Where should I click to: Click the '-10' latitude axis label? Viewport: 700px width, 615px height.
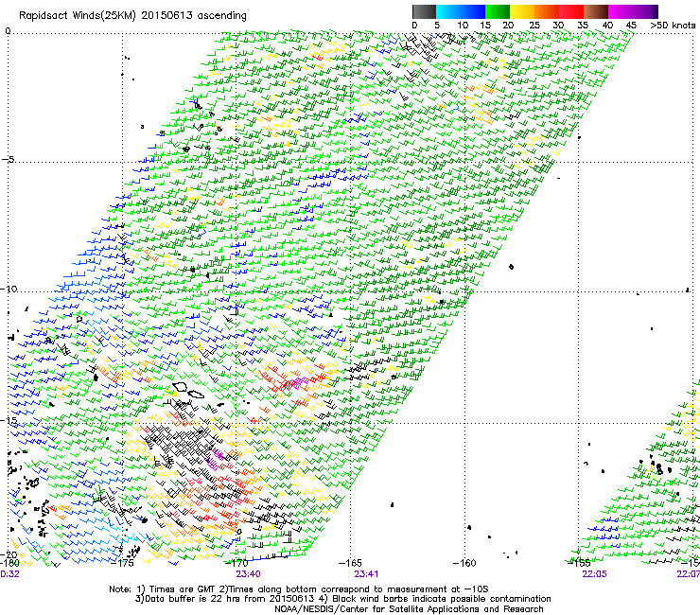[9, 289]
